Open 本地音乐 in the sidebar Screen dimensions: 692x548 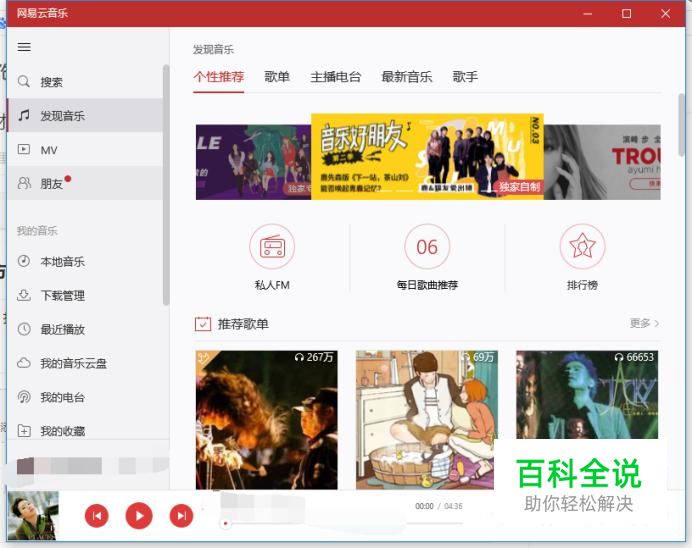click(x=85, y=261)
